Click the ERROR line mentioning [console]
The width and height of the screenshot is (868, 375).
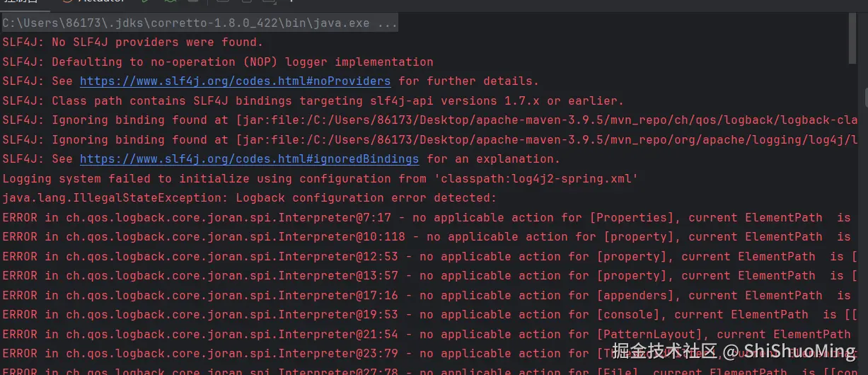coord(430,315)
